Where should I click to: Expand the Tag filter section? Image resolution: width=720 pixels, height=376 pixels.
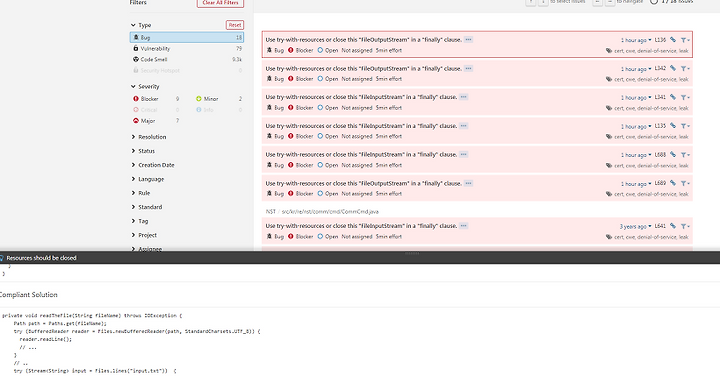coord(140,221)
